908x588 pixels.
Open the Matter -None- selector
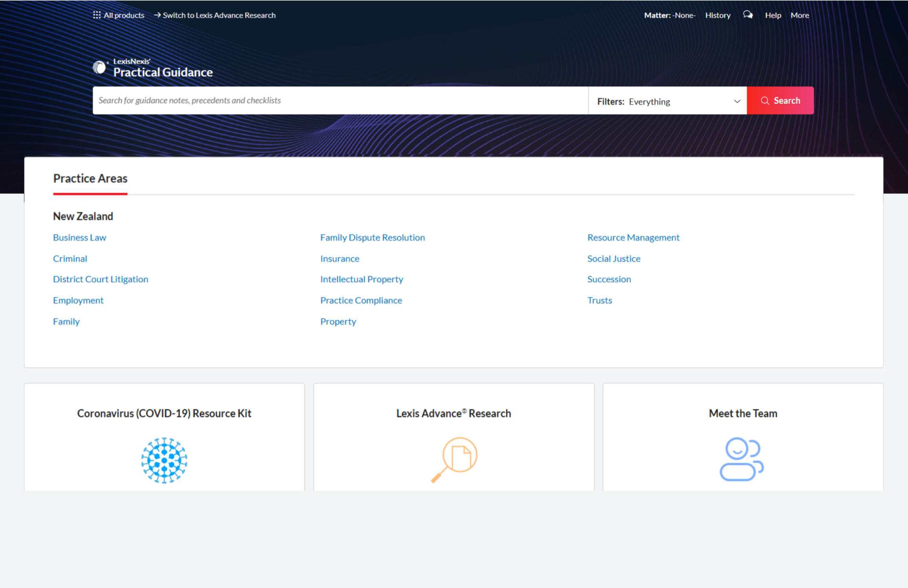tap(670, 15)
